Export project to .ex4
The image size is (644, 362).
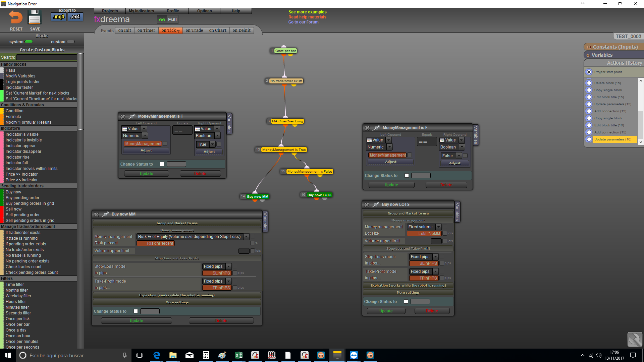(75, 17)
